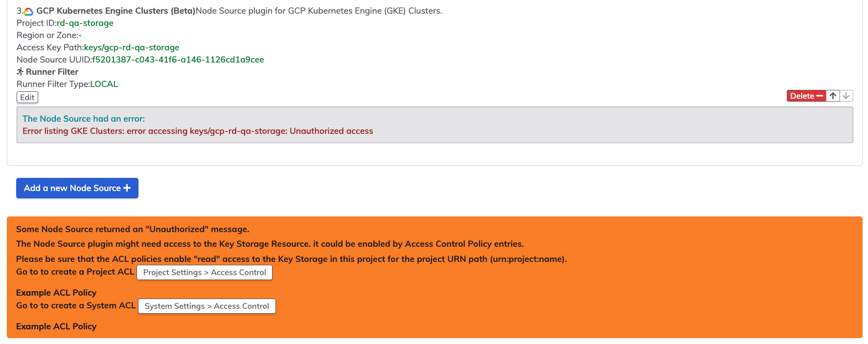Click the rd-qa-storage Project ID value
Image resolution: width=868 pixels, height=344 pixels.
coord(85,23)
